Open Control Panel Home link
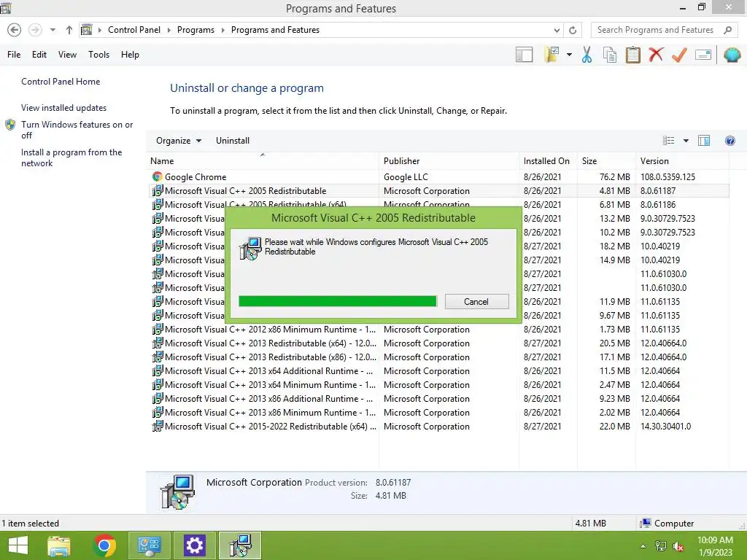This screenshot has height=560, width=747. 61,82
